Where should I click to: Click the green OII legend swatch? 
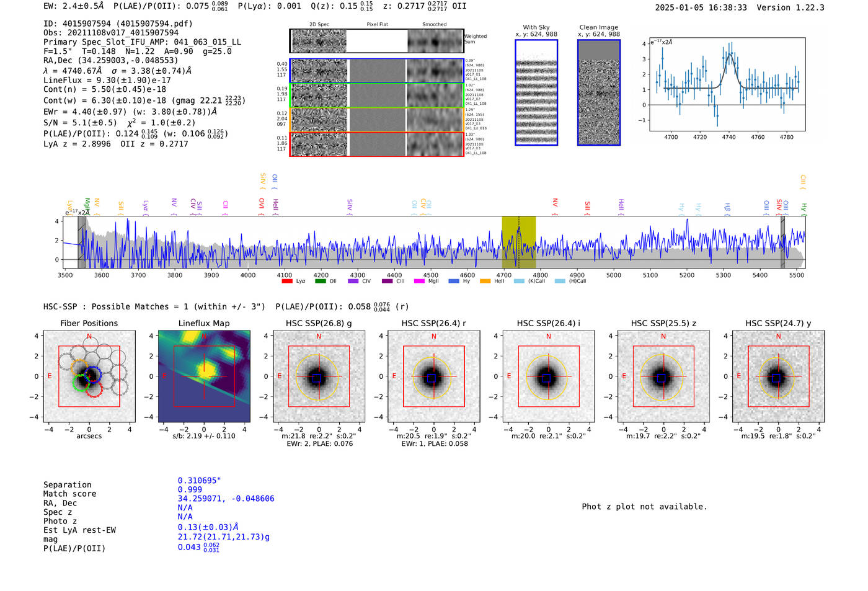pyautogui.click(x=321, y=282)
